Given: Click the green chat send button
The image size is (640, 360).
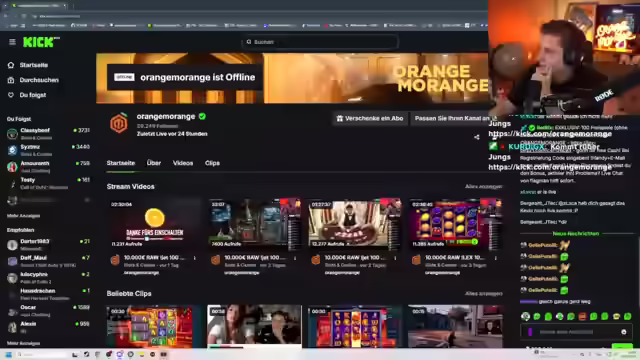Looking at the screenshot, I should pyautogui.click(x=622, y=347).
